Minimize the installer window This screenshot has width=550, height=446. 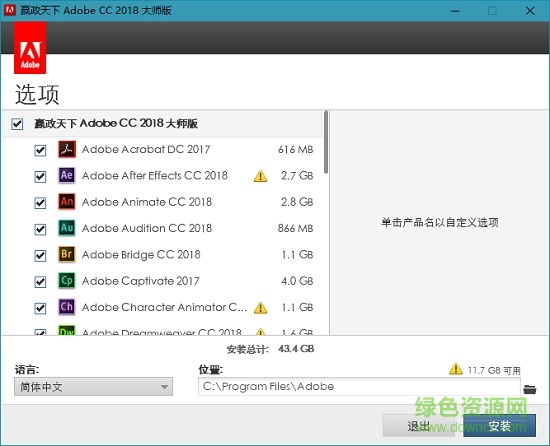(x=455, y=11)
